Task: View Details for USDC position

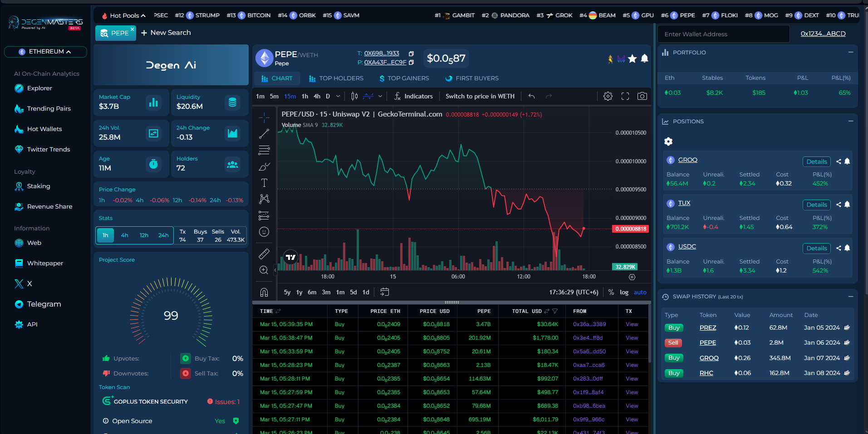Action: pyautogui.click(x=817, y=248)
